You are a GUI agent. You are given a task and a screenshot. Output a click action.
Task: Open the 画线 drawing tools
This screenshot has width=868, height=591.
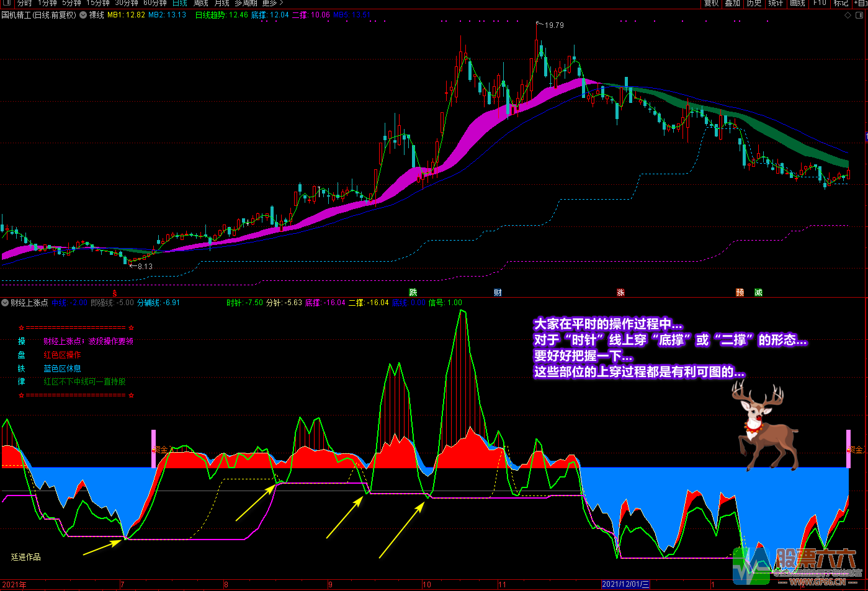click(797, 3)
